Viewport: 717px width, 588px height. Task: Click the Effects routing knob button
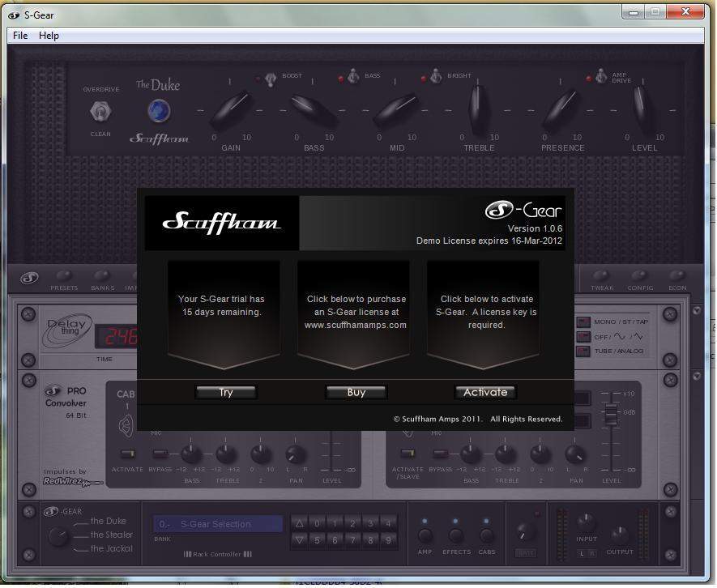tap(456, 535)
